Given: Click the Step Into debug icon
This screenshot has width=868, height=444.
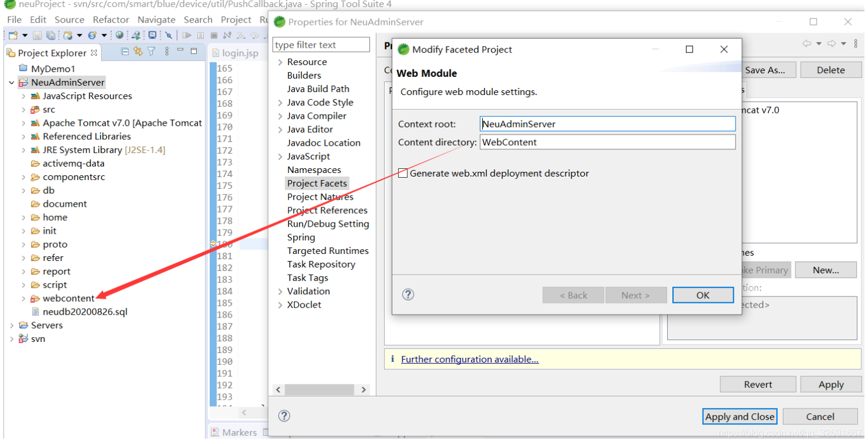Looking at the screenshot, I should point(240,35).
